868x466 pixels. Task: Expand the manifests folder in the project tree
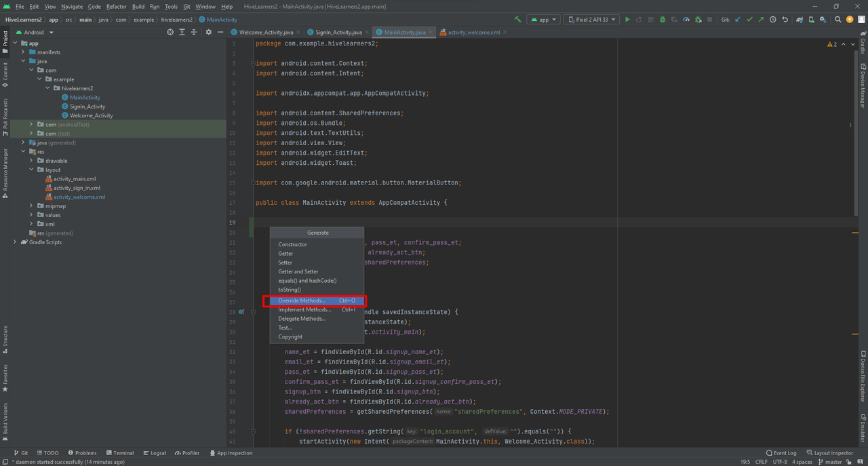pos(23,52)
